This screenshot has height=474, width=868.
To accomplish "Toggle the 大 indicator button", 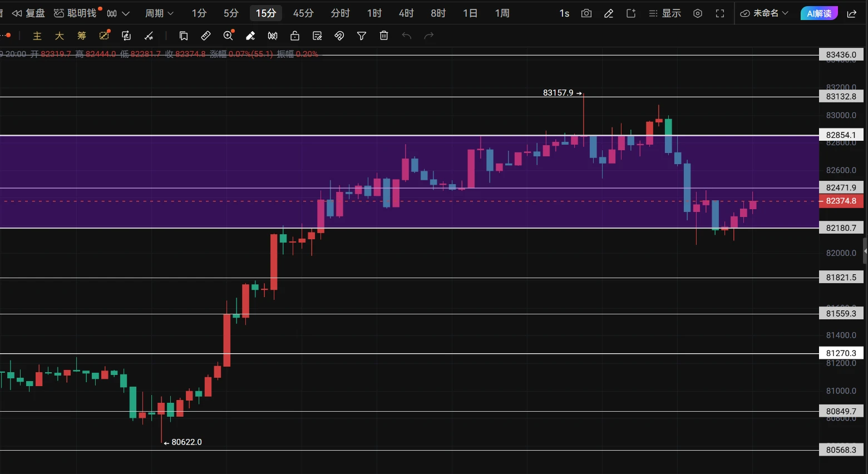I will coord(60,36).
